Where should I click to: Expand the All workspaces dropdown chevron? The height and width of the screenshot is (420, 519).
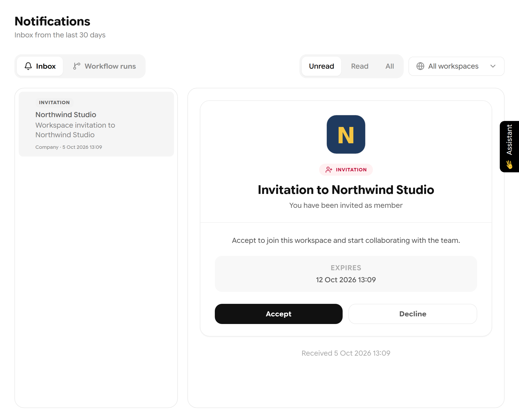[493, 66]
